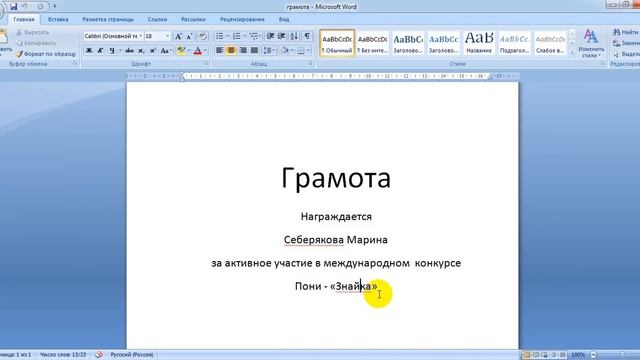Apply red font color (A) button
Viewport: 640px width, 360px height.
(x=198, y=51)
